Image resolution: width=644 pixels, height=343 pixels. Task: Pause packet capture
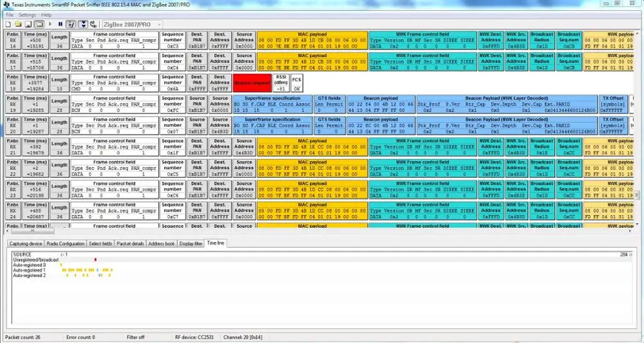60,24
